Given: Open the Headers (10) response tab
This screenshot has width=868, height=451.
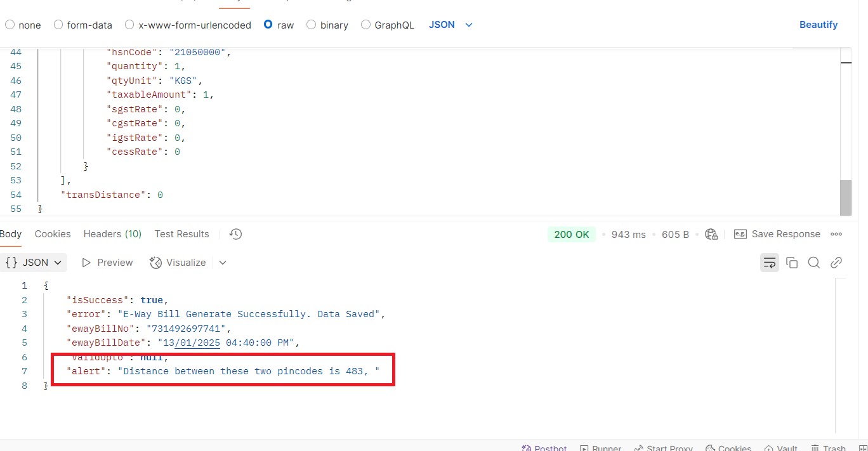Looking at the screenshot, I should click(x=112, y=234).
